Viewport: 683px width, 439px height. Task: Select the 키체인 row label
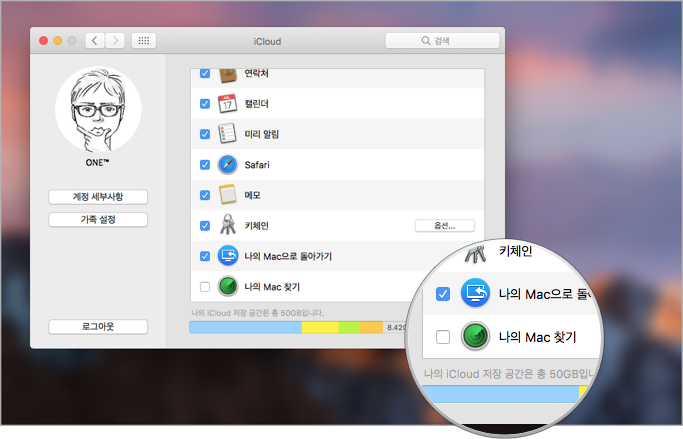[x=257, y=226]
